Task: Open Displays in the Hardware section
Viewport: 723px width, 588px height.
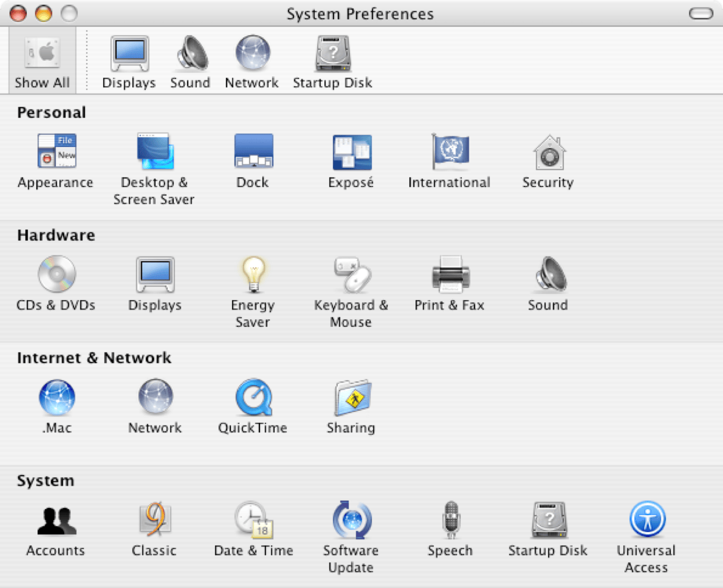Action: [x=155, y=284]
